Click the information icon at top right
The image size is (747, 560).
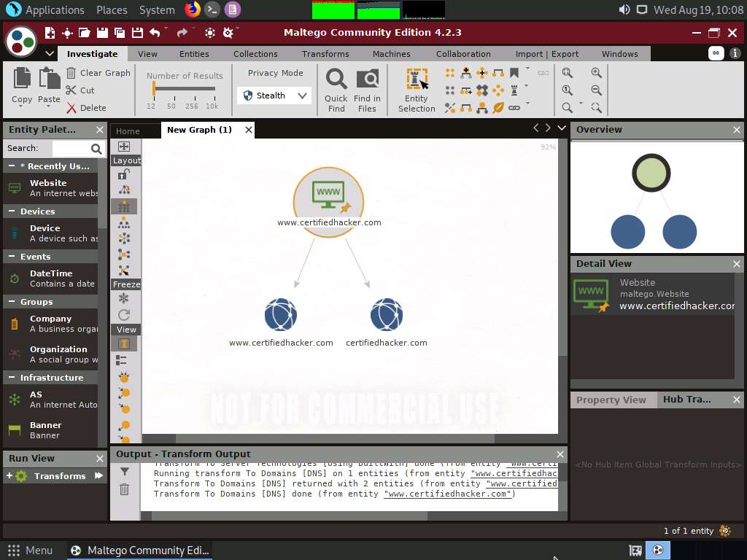(735, 52)
